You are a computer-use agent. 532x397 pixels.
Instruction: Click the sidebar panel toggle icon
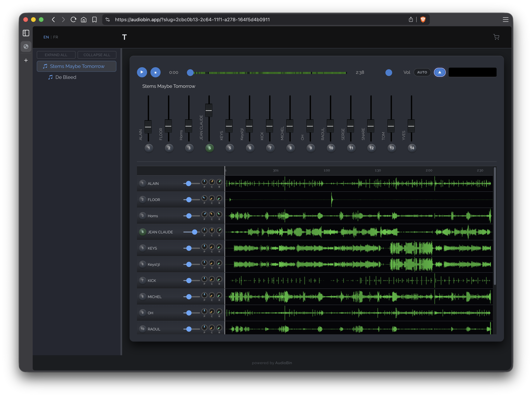(x=26, y=33)
